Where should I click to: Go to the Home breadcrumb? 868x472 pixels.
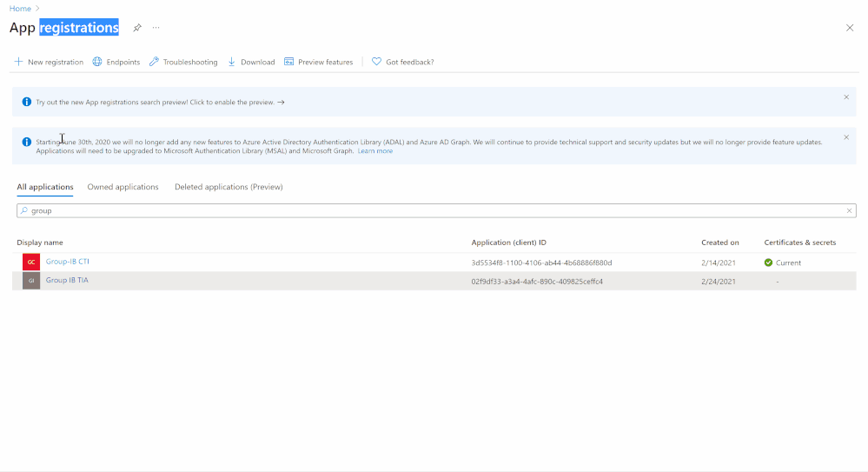pos(20,9)
